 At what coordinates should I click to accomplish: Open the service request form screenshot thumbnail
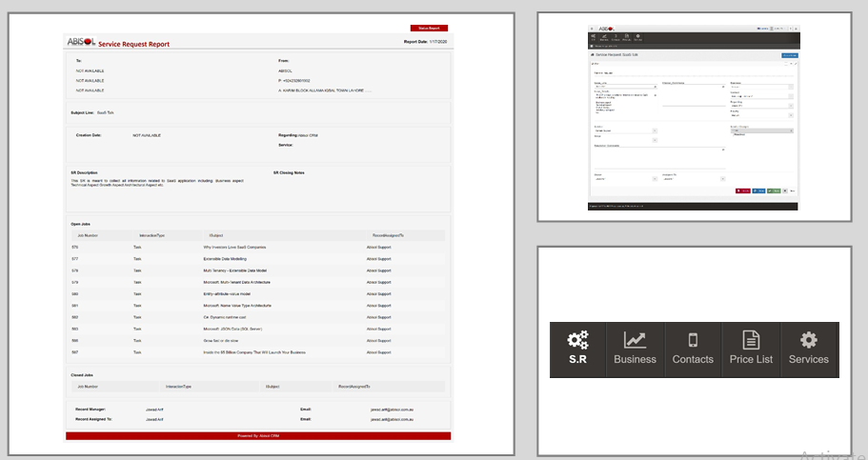[693, 118]
